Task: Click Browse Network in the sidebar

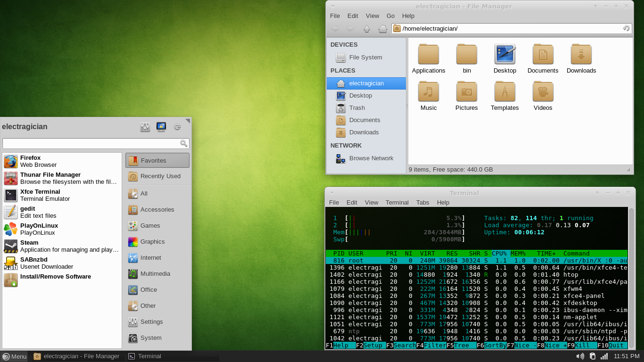Action: [371, 158]
